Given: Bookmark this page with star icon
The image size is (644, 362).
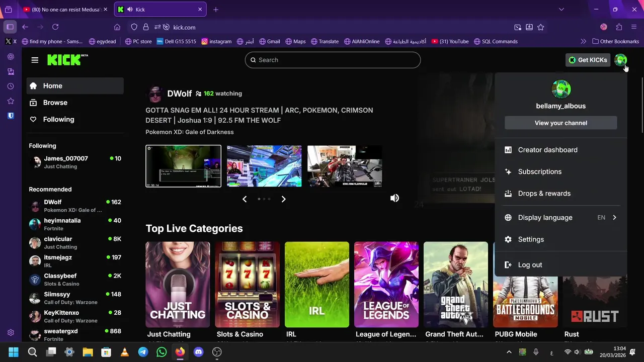Looking at the screenshot, I should click(x=541, y=27).
